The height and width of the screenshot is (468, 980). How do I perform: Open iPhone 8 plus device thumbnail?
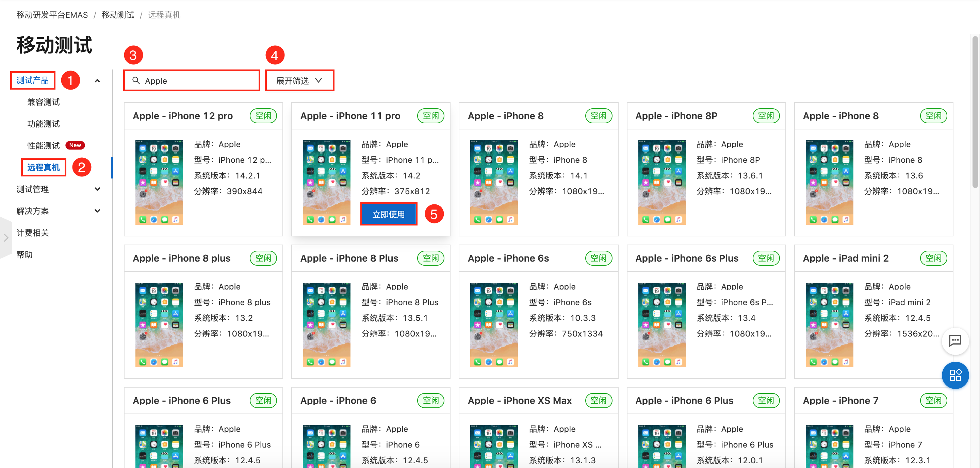[159, 325]
